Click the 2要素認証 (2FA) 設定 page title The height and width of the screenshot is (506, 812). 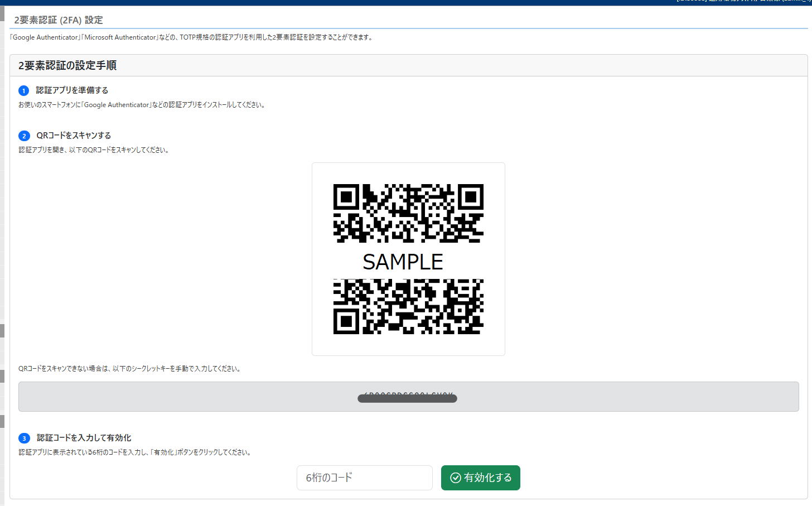[x=59, y=20]
